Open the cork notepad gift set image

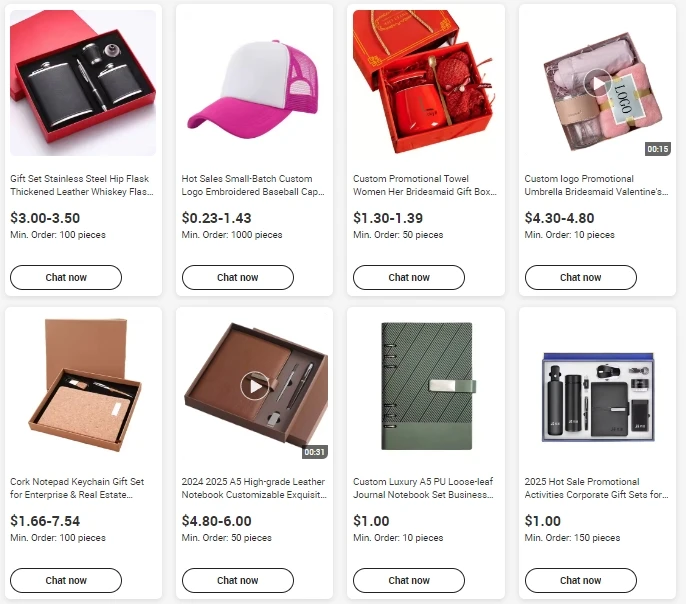coord(83,386)
